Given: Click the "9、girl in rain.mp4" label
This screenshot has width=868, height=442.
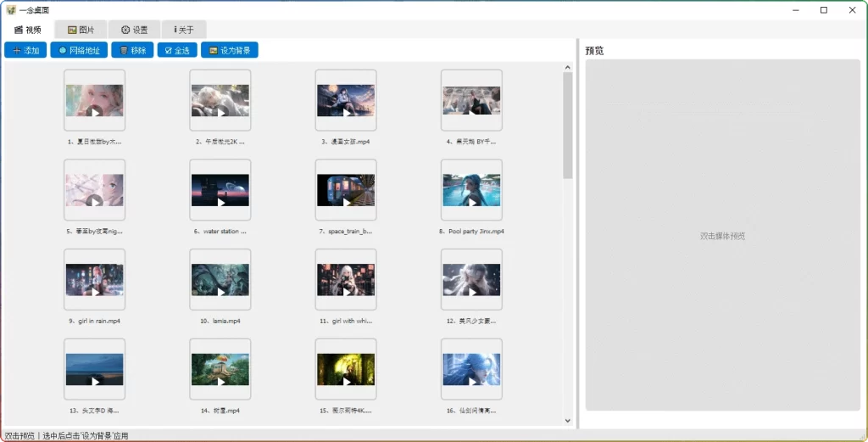Looking at the screenshot, I should click(x=95, y=322).
